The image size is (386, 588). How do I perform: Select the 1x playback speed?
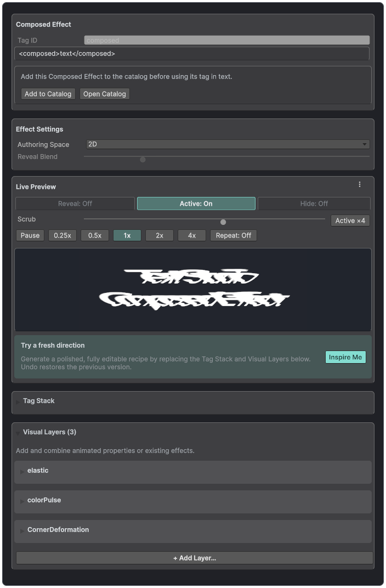coord(127,235)
